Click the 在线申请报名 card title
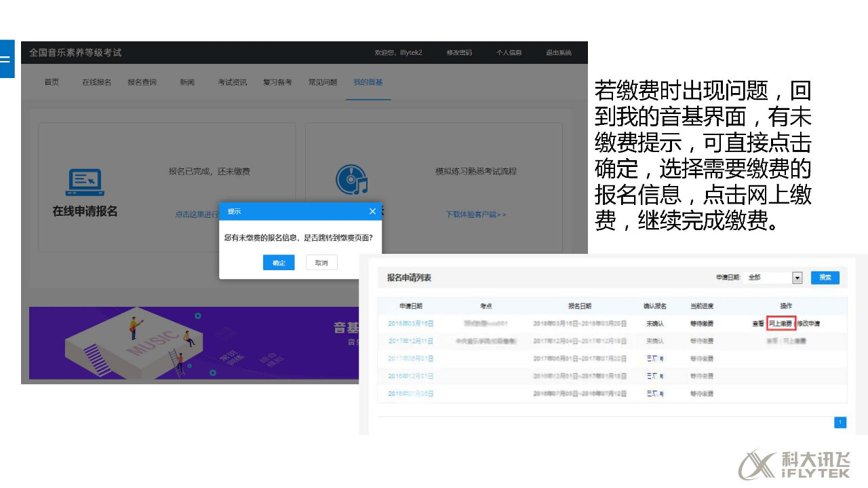The image size is (868, 488). pyautogui.click(x=85, y=211)
